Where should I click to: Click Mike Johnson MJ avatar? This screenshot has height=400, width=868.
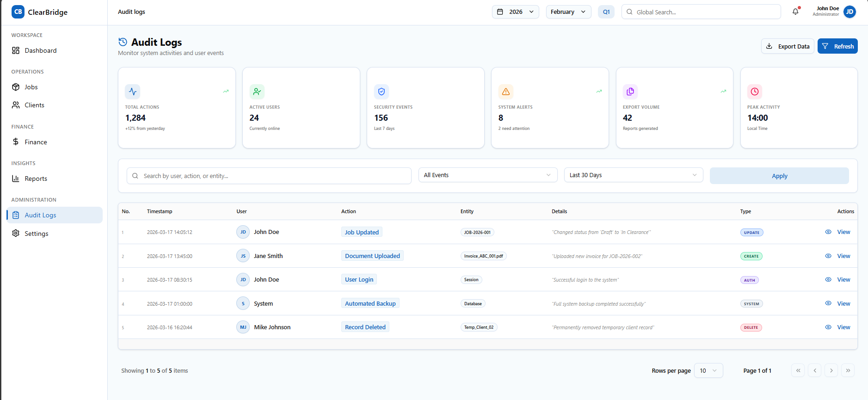(243, 327)
